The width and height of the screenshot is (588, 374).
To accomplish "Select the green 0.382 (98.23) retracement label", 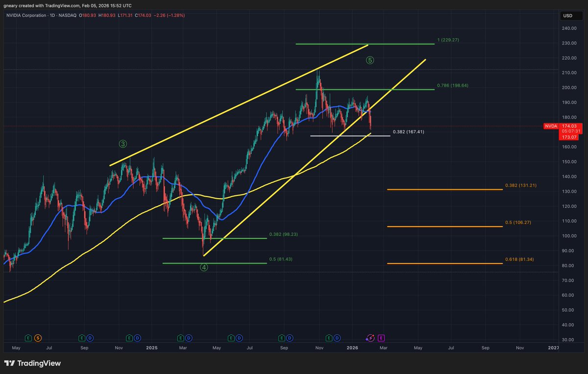I will tap(283, 234).
